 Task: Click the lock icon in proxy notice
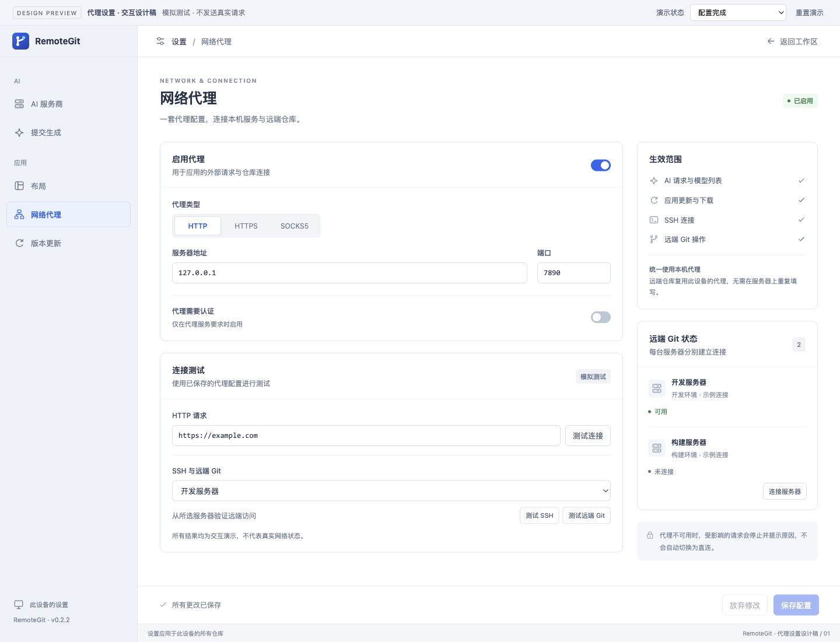pyautogui.click(x=650, y=535)
